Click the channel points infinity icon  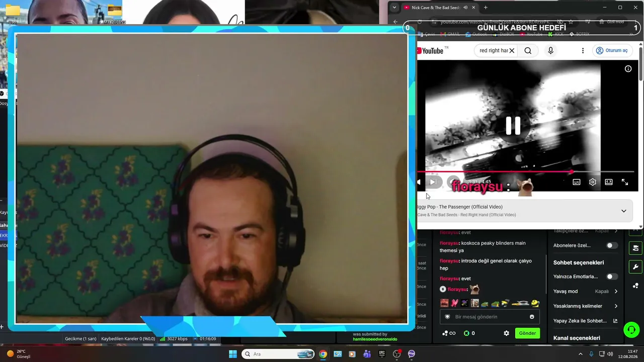[448, 333]
